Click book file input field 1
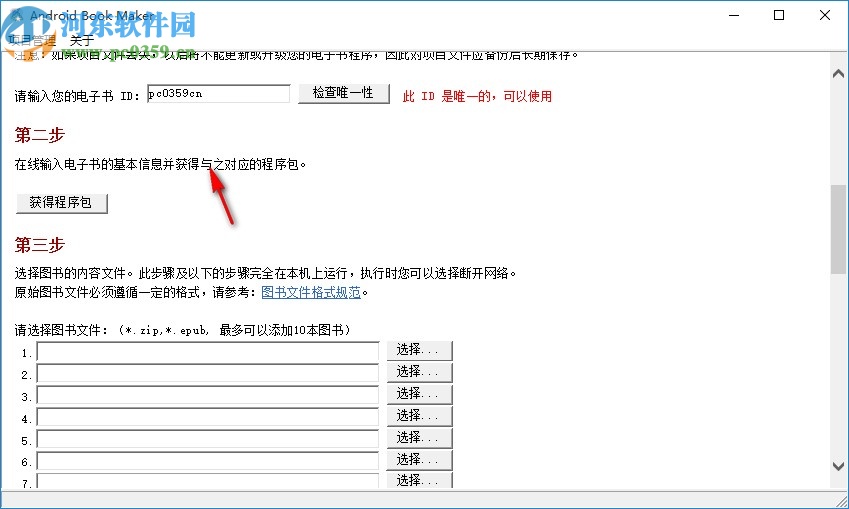Image resolution: width=849 pixels, height=509 pixels. click(x=208, y=353)
